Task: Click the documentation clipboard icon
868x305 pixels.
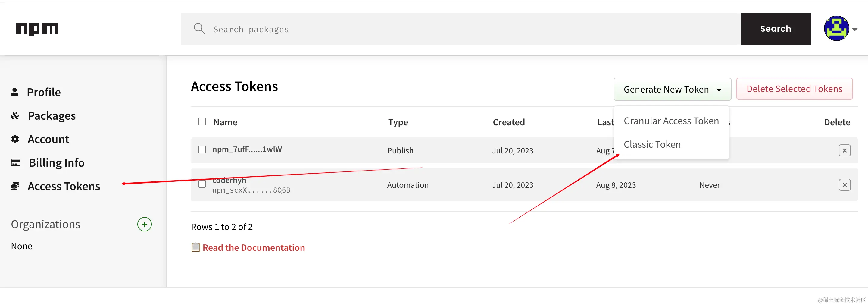Action: coord(195,248)
